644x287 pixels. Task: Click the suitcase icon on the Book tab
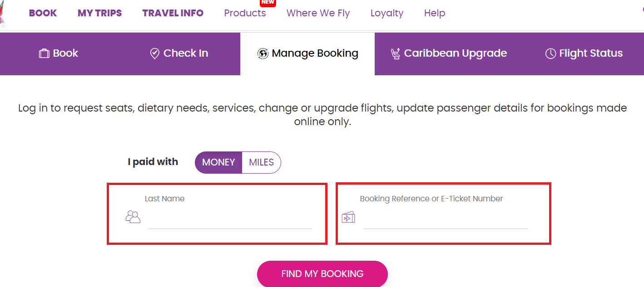click(x=44, y=54)
